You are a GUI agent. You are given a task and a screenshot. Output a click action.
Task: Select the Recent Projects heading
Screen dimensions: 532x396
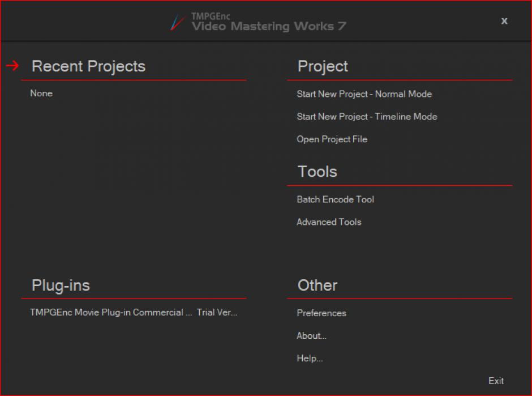click(88, 66)
